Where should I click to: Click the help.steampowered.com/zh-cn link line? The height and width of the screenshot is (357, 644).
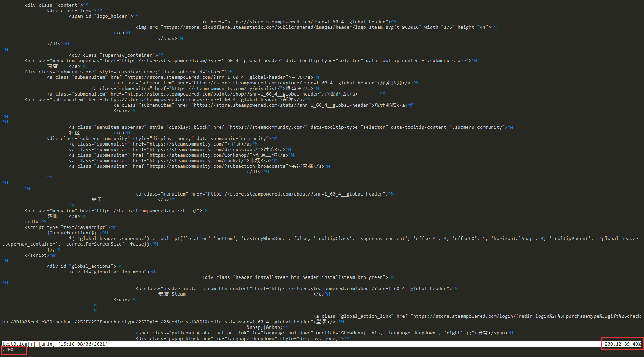pyautogui.click(x=116, y=210)
